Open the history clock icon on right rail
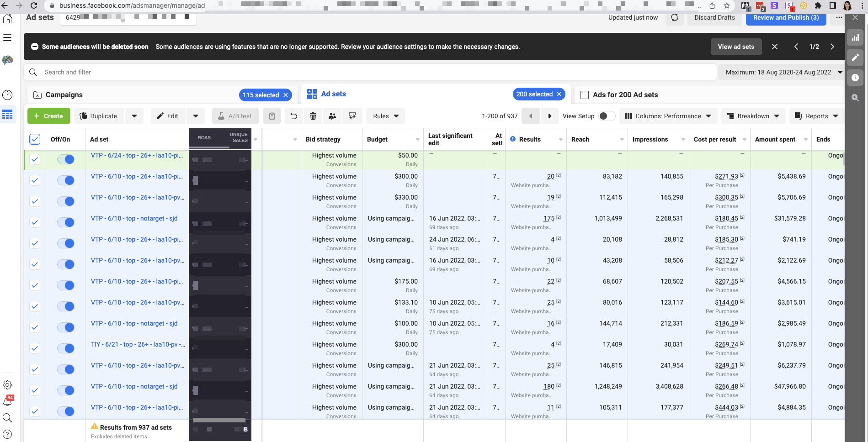Screen dimensions: 868x442 855,78
